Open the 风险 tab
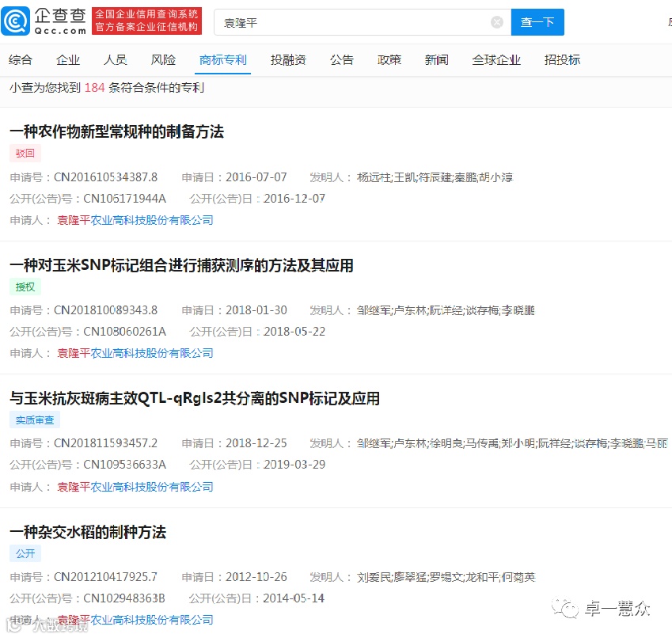The width and height of the screenshot is (672, 638). tap(163, 60)
